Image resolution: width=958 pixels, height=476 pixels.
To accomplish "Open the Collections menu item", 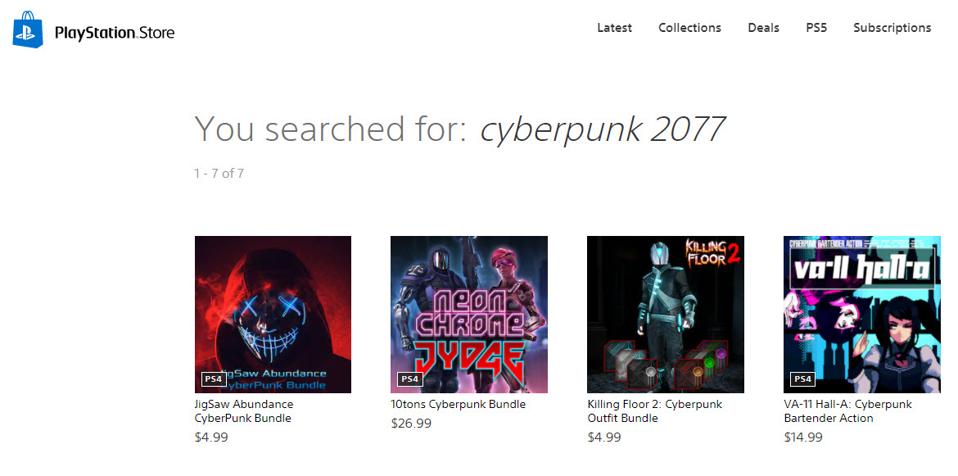I will (690, 27).
